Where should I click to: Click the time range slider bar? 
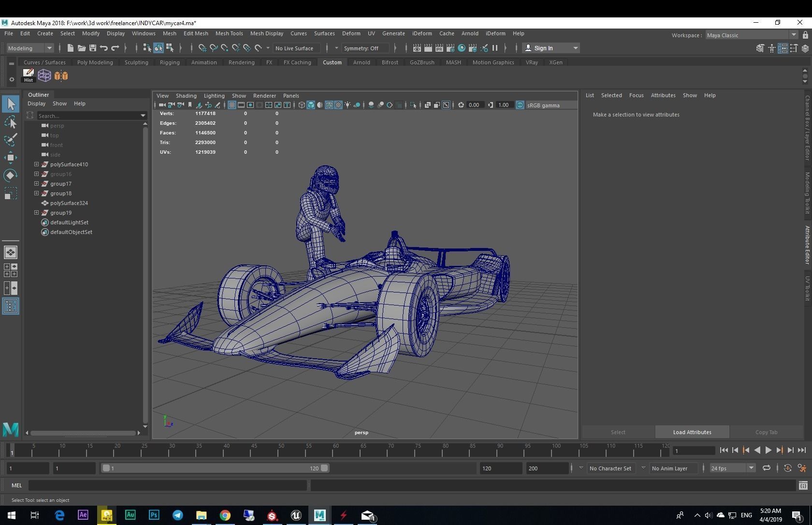[215, 468]
